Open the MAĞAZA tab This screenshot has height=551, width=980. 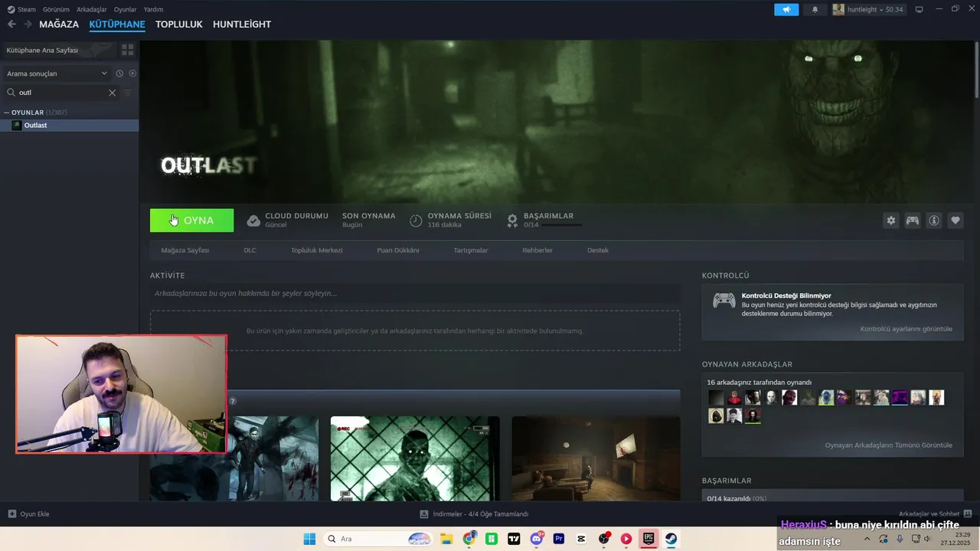[x=59, y=24]
